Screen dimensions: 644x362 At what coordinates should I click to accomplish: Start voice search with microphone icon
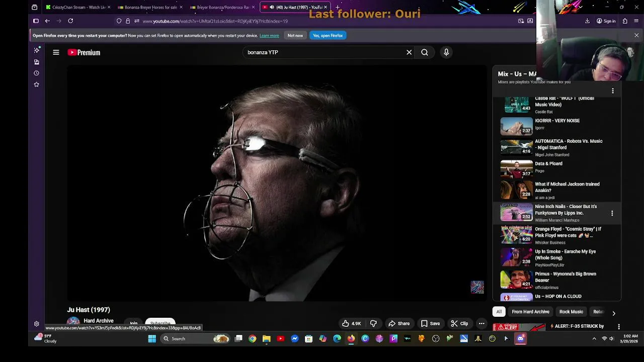tap(446, 52)
